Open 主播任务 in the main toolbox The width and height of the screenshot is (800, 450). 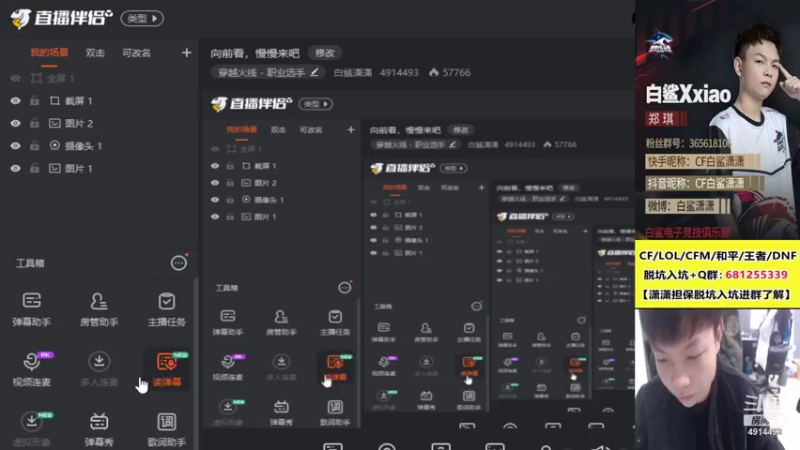pos(166,309)
